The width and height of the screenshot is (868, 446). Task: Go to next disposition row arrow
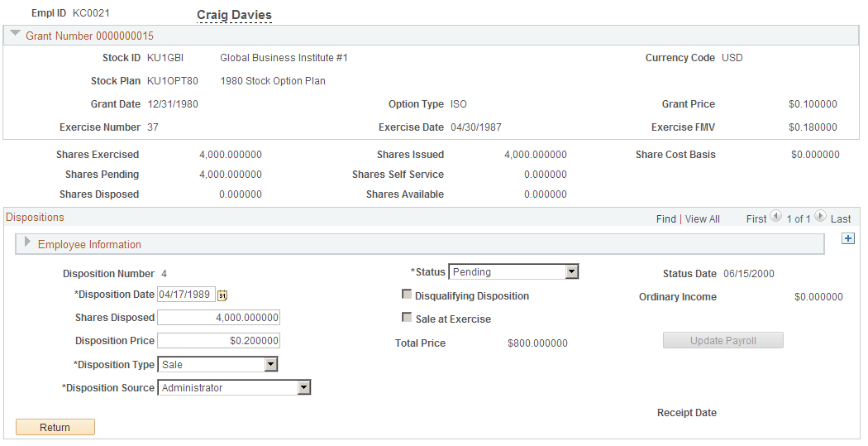(x=820, y=216)
